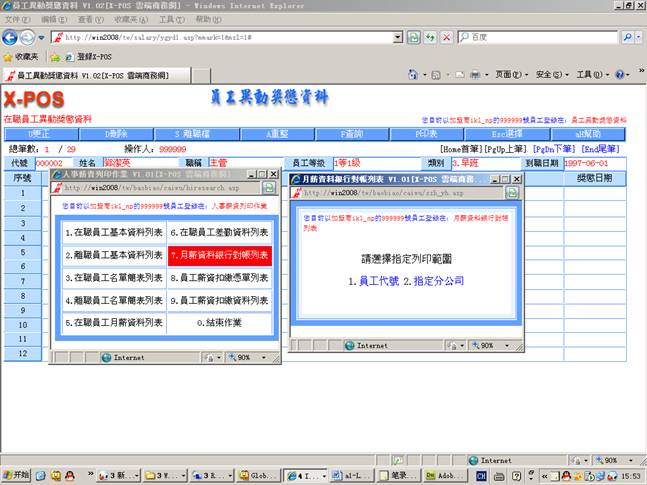
Task: Expand the address bar URL dropdown
Action: [396, 36]
